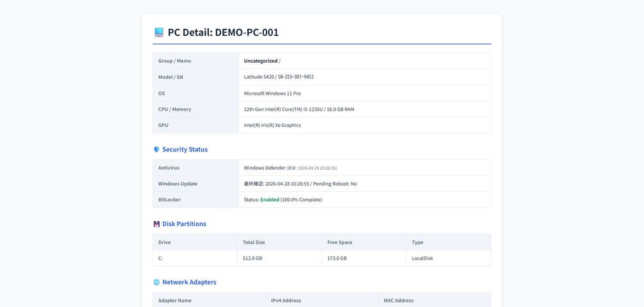The image size is (644, 307).
Task: Click the shield icon next to Security Status
Action: 156,149
